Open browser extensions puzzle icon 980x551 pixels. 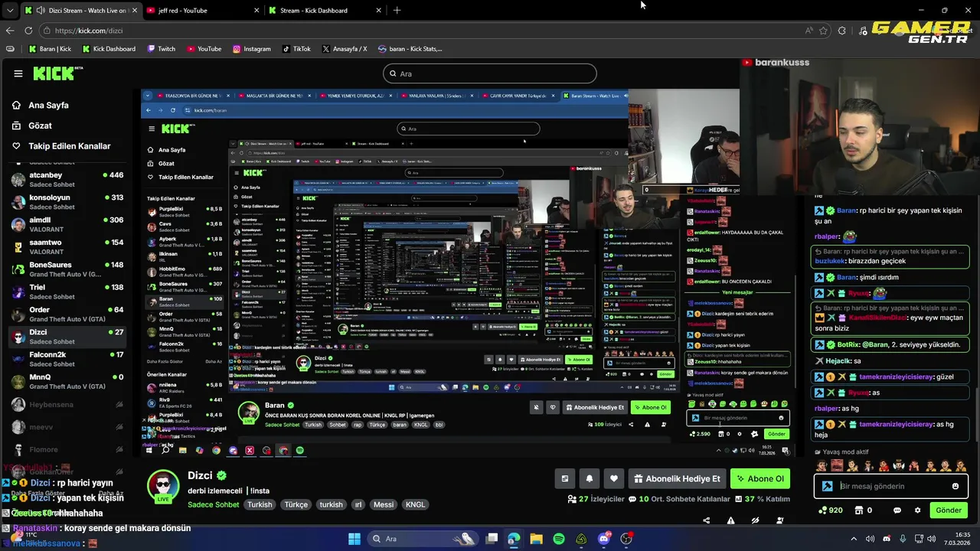click(x=842, y=31)
